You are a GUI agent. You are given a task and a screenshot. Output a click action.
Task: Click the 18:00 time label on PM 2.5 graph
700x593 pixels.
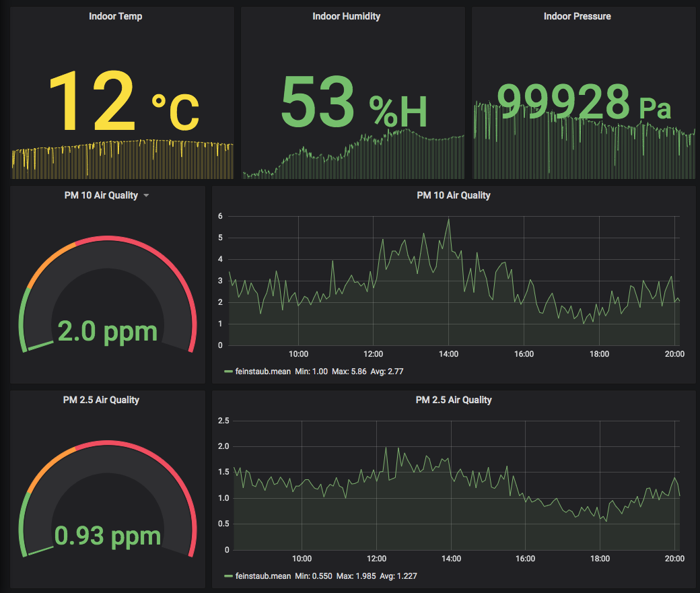click(x=600, y=559)
